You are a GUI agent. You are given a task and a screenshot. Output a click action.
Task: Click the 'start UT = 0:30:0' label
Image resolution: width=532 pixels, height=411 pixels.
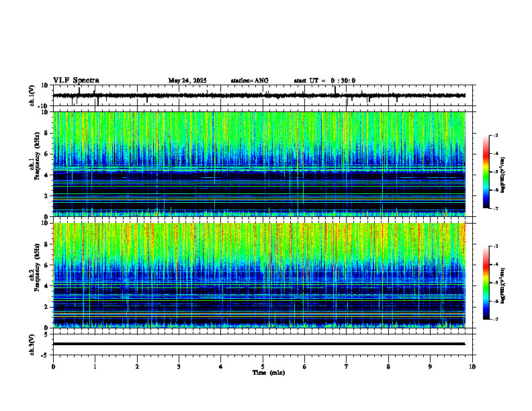click(x=324, y=81)
